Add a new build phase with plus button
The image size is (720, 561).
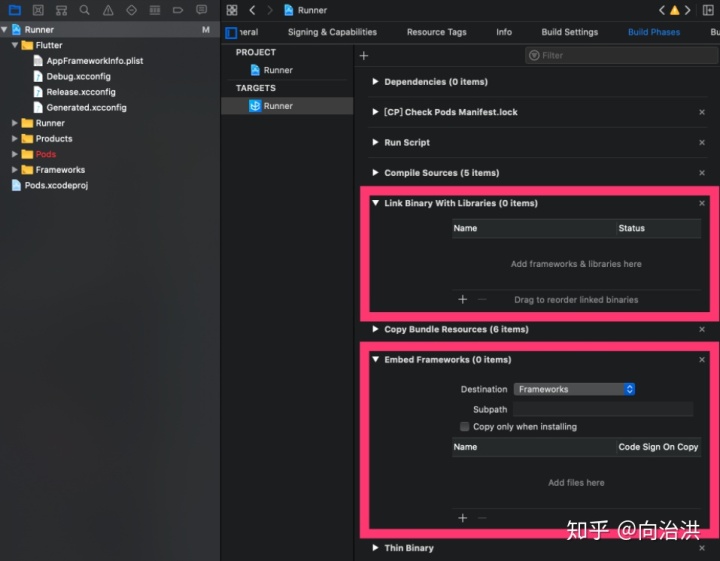click(x=364, y=56)
